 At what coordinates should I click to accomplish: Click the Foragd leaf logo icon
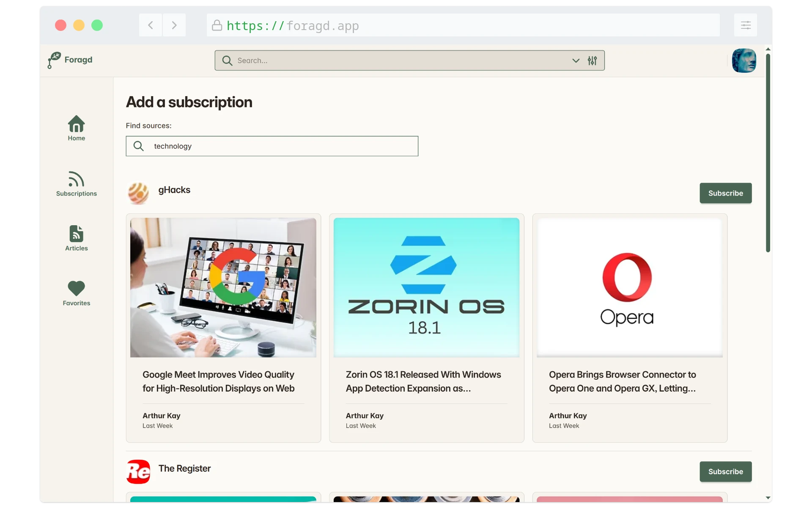54,60
